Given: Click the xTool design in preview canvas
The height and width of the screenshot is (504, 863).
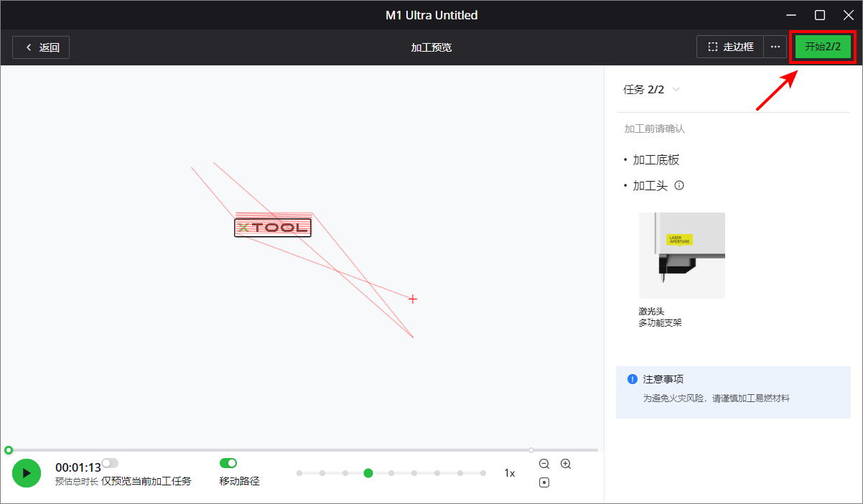Looking at the screenshot, I should 273,228.
